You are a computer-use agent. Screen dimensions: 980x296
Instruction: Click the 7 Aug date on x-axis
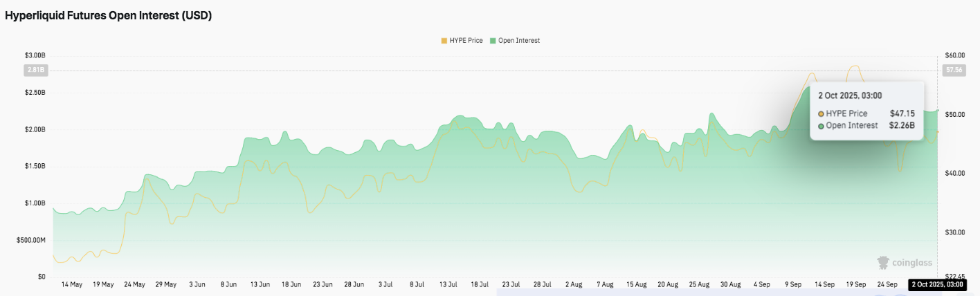[605, 284]
